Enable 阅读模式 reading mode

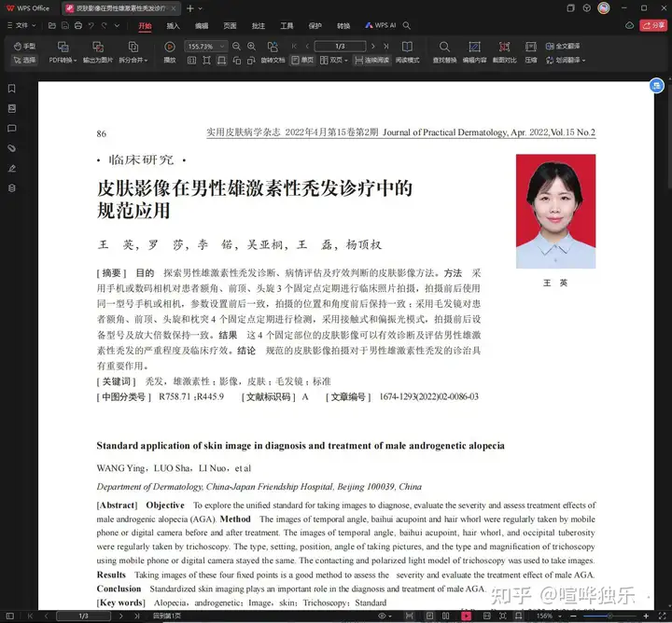pyautogui.click(x=407, y=52)
